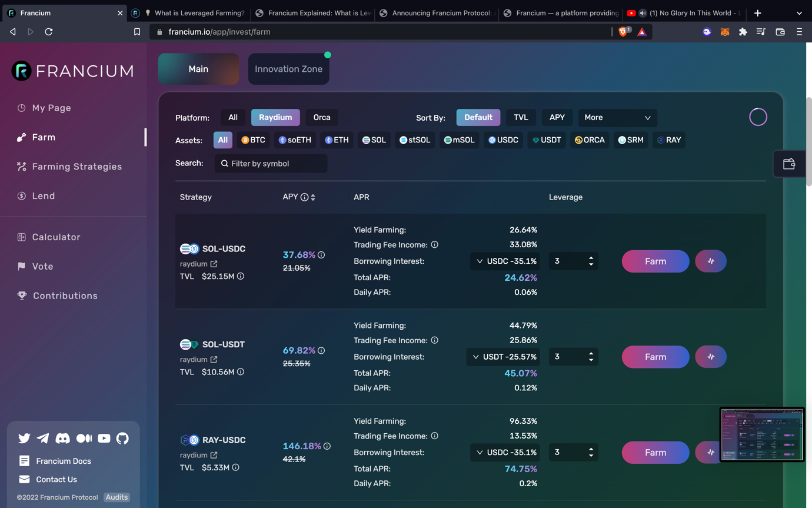Open My Page in sidebar
This screenshot has height=508, width=812.
click(44, 108)
